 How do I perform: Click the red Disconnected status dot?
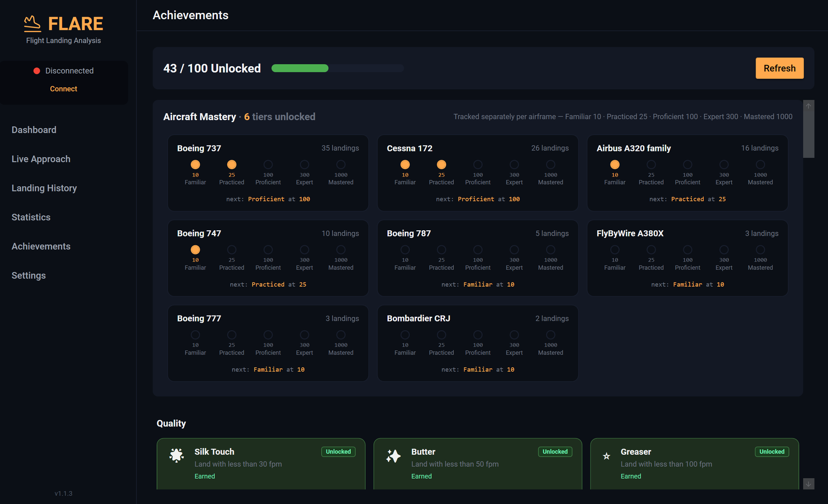click(37, 71)
